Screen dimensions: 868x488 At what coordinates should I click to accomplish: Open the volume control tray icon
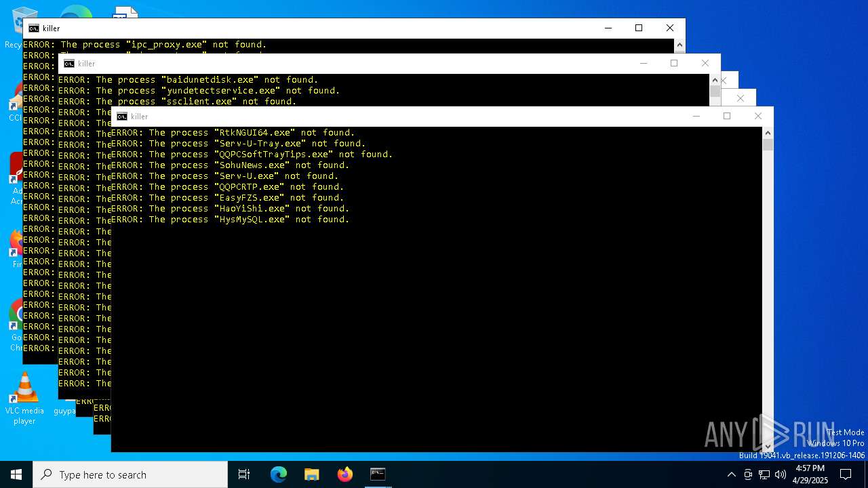tap(781, 474)
